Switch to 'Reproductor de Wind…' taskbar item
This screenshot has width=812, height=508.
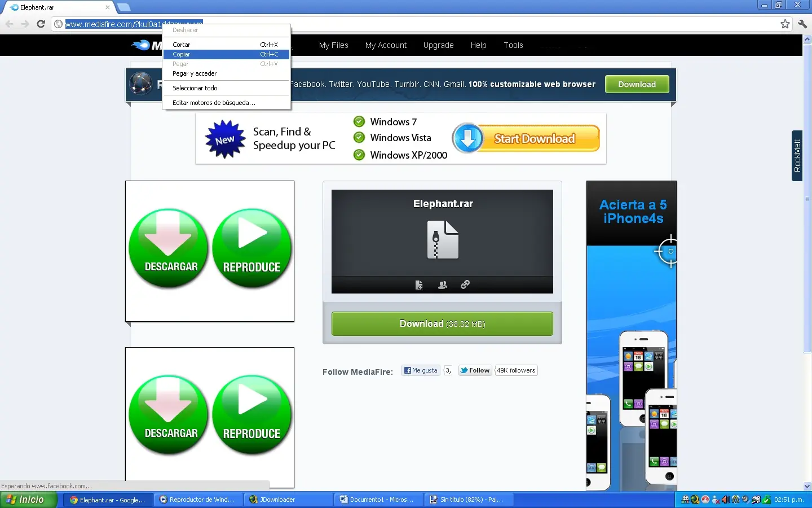[x=198, y=500]
